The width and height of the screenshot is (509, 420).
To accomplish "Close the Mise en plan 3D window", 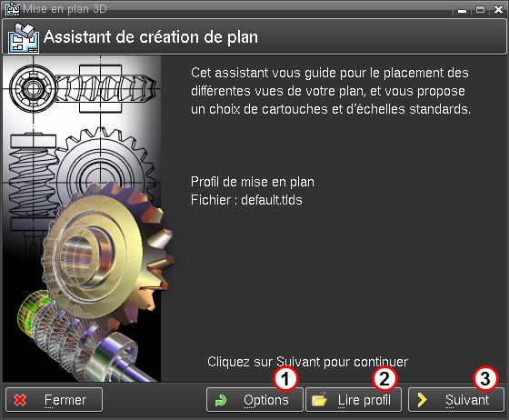I will pyautogui.click(x=498, y=10).
